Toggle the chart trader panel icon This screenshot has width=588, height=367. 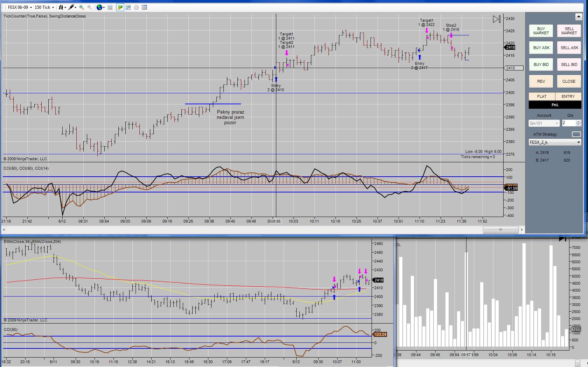(120, 7)
